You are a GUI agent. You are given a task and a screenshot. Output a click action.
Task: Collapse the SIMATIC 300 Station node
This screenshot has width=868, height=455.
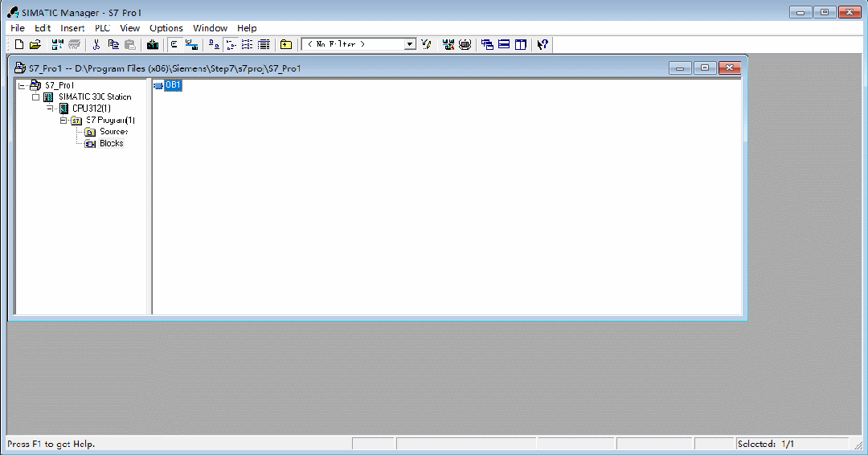pyautogui.click(x=35, y=97)
